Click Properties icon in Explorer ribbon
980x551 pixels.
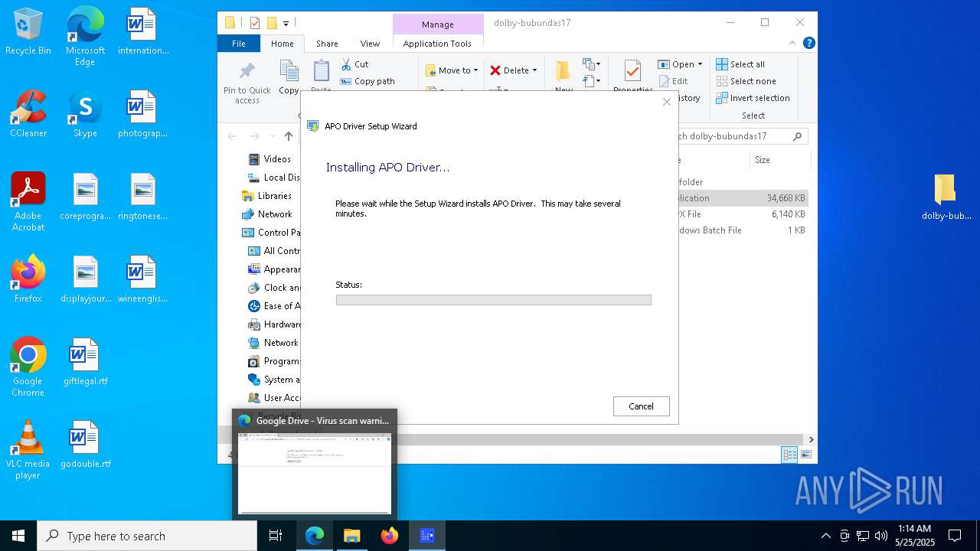632,77
